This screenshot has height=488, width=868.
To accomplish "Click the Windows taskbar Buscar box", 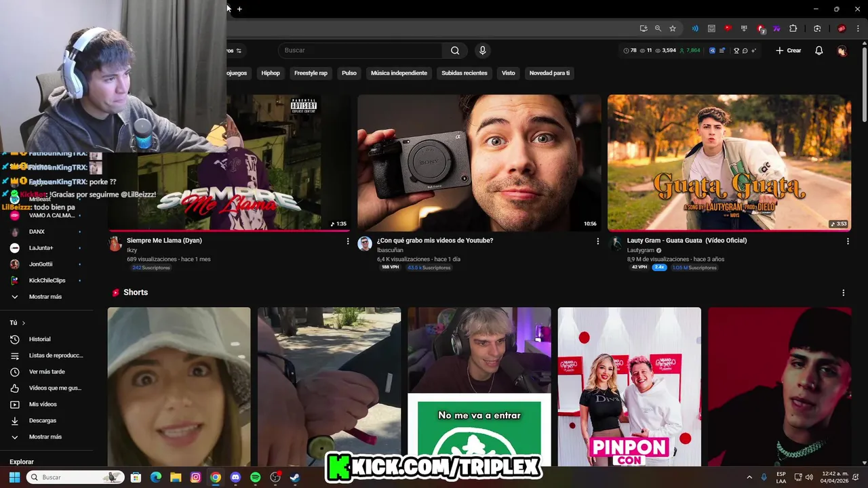I will pyautogui.click(x=75, y=477).
